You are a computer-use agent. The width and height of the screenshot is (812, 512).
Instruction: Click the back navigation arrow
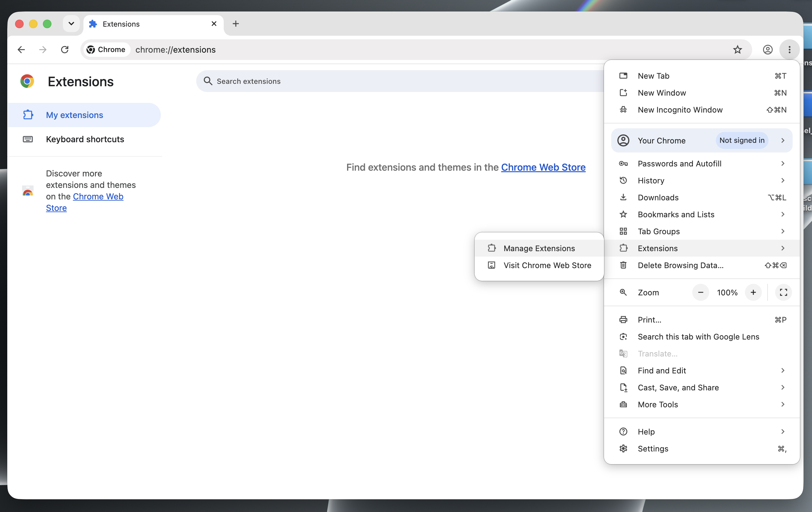pos(21,50)
